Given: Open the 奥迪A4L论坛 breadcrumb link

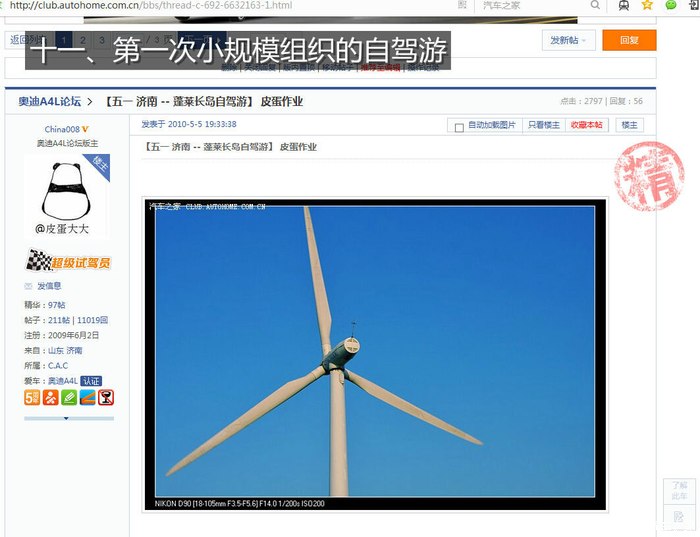Looking at the screenshot, I should [49, 101].
